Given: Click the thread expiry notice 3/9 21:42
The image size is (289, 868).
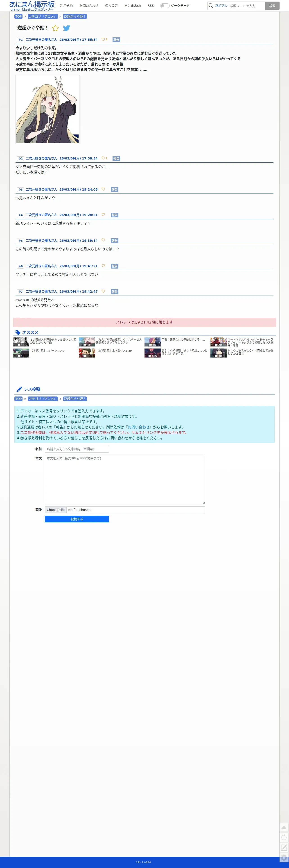Looking at the screenshot, I should click(x=144, y=322).
